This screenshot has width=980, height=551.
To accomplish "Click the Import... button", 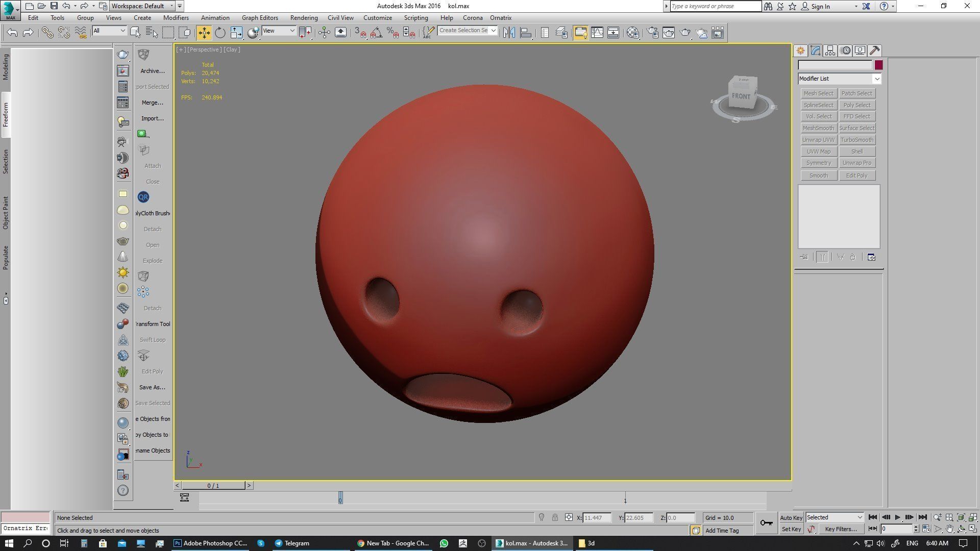I will coord(152,118).
